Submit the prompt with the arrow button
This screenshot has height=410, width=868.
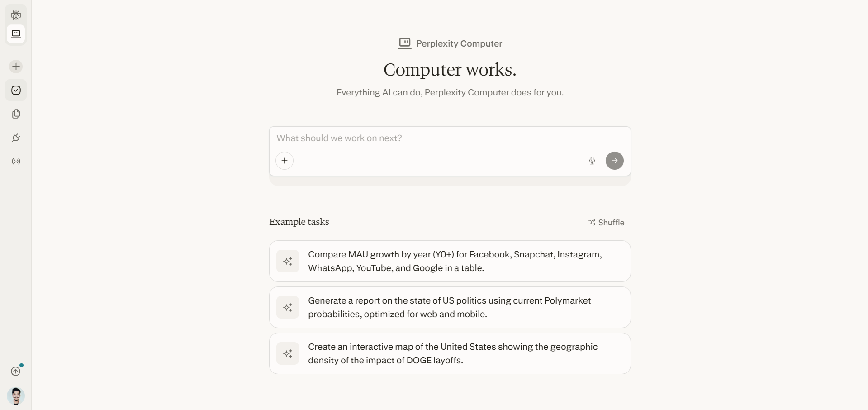click(x=614, y=161)
